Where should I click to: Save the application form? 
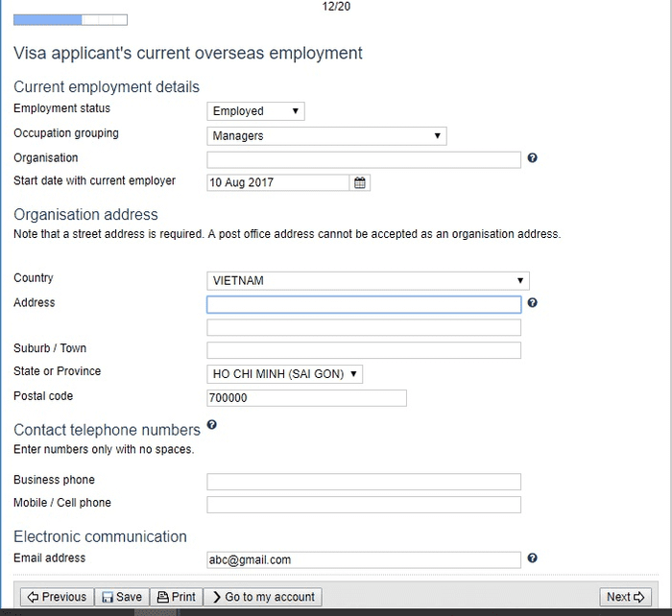coord(122,597)
